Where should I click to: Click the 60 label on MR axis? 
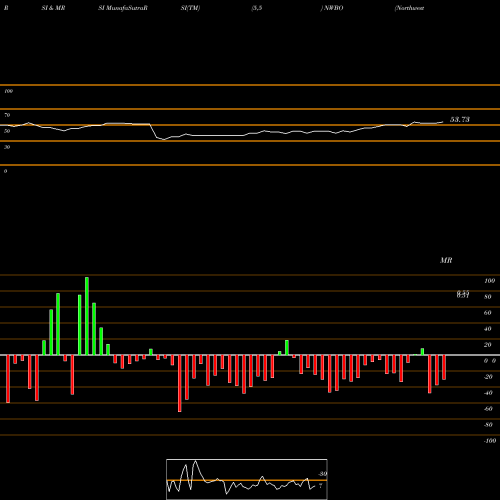pos(488,313)
